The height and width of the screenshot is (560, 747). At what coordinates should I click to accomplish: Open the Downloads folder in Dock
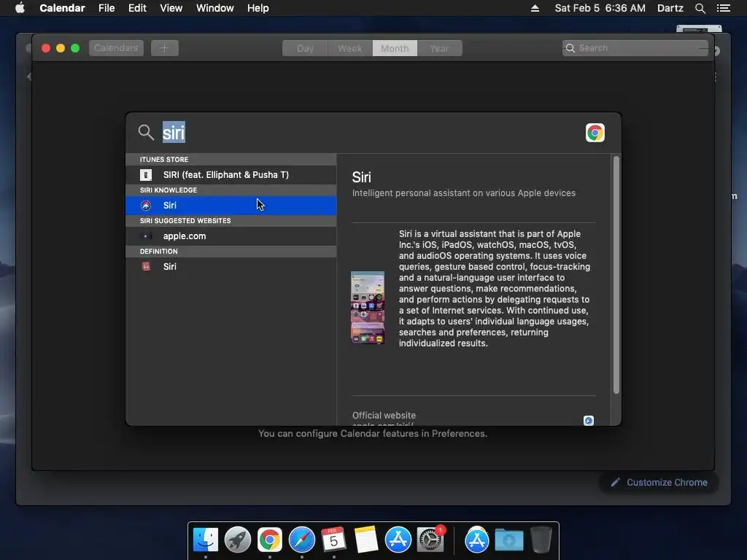point(508,540)
